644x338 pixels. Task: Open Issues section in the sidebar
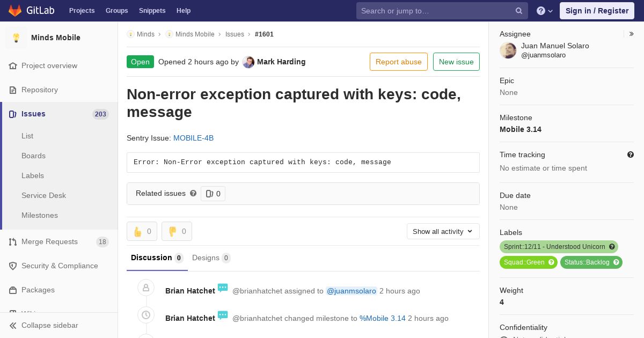point(59,114)
